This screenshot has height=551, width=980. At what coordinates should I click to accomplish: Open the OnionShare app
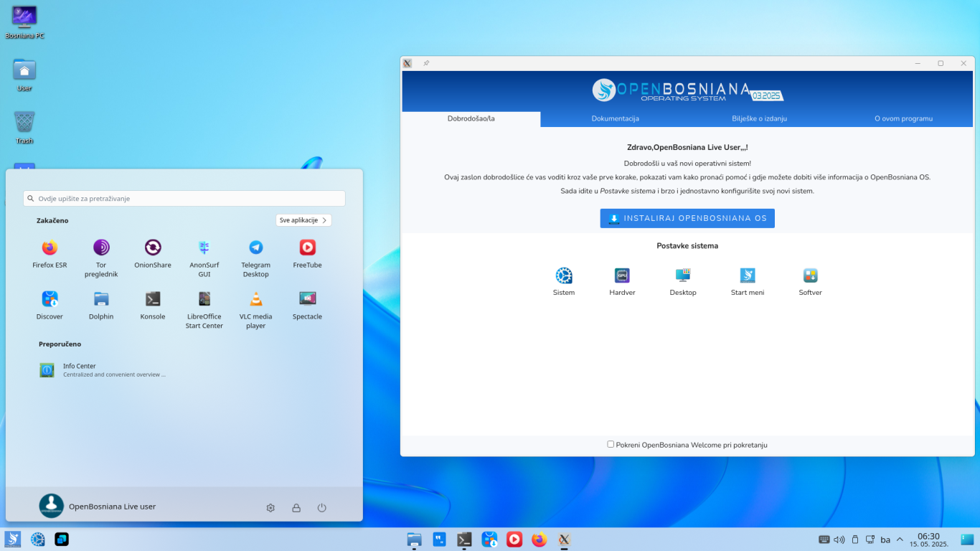153,254
